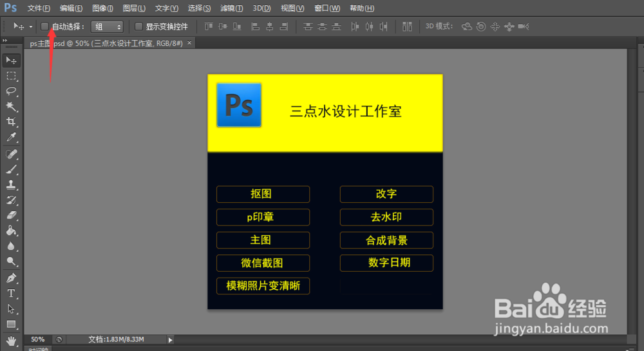The height and width of the screenshot is (351, 644).
Task: Click the distribute vertical centers icon
Action: (x=322, y=26)
